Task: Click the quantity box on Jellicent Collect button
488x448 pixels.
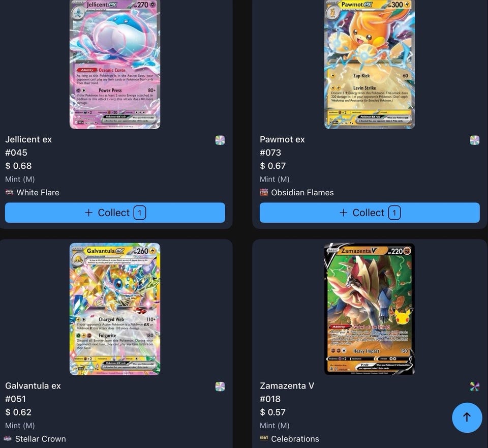Action: (140, 213)
